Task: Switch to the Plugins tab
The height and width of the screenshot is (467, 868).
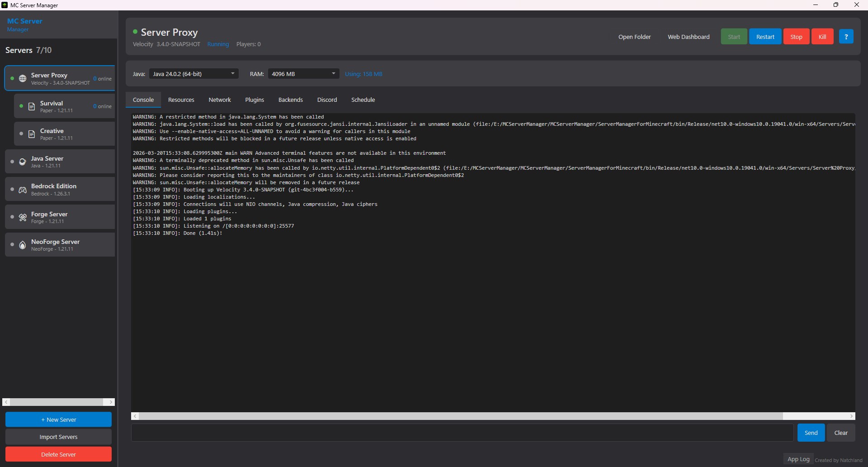Action: tap(255, 100)
